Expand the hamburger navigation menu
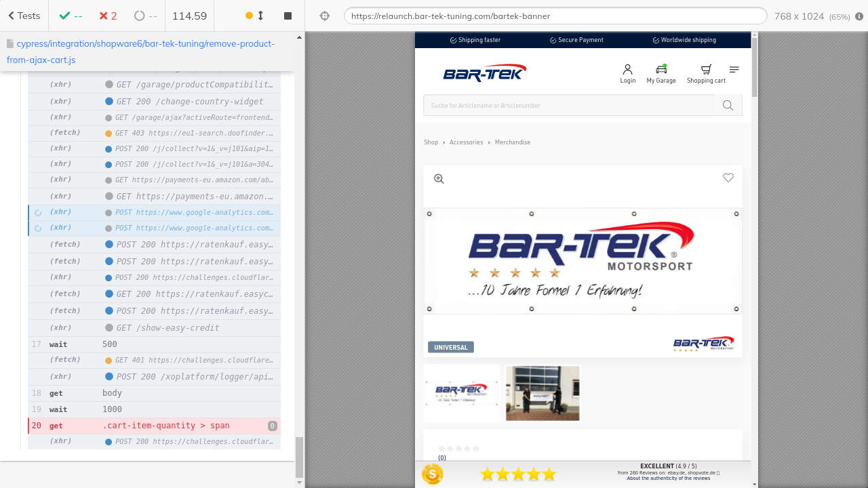The height and width of the screenshot is (488, 868). (734, 70)
